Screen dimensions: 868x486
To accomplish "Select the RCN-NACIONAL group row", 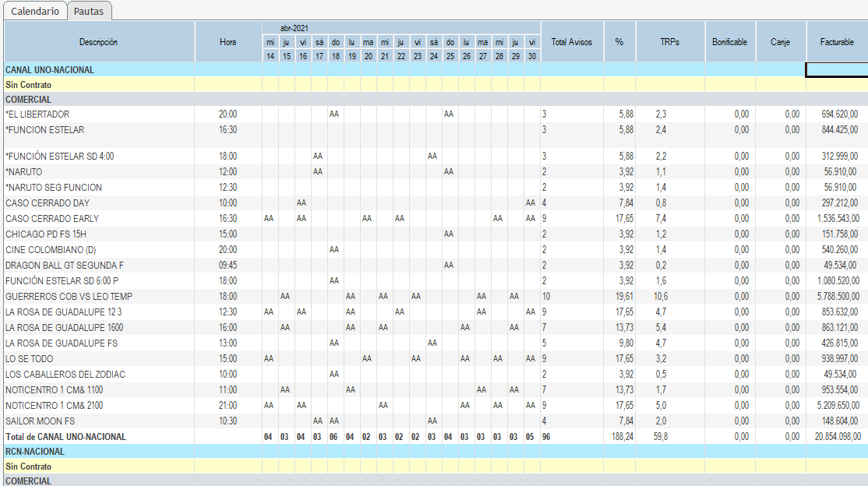I will (x=35, y=452).
